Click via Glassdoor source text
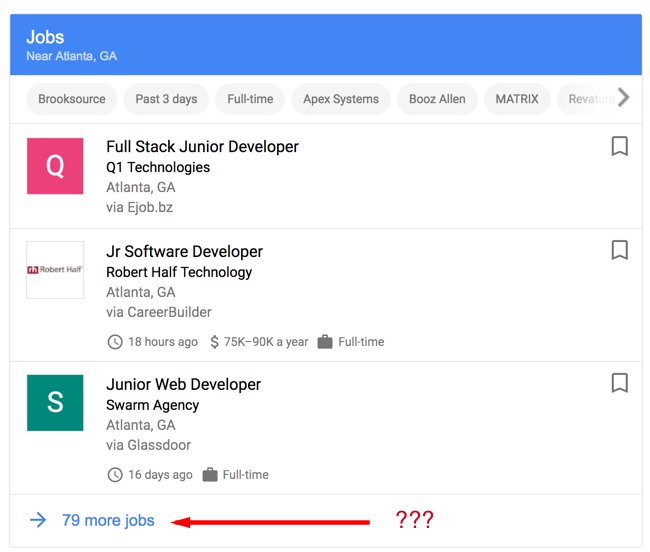The width and height of the screenshot is (650, 552). [148, 445]
